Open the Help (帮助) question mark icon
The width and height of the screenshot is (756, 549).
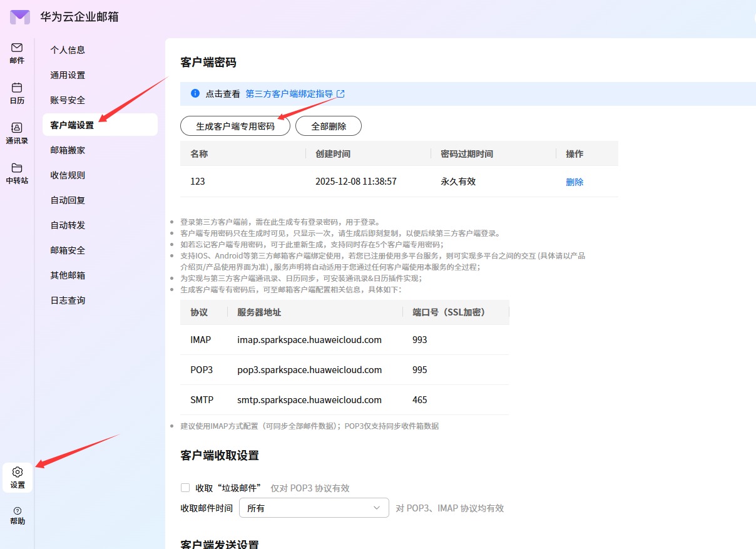pyautogui.click(x=18, y=511)
